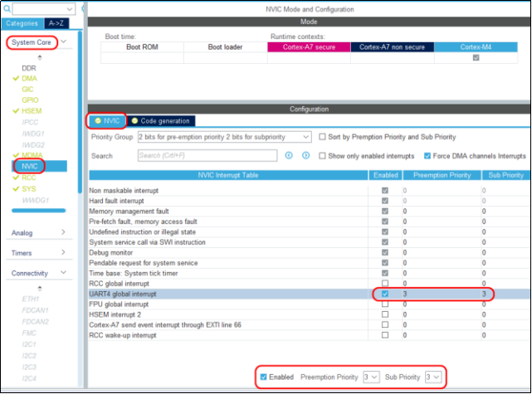Disable UART4 global interrupt checkbox
This screenshot has width=532, height=394.
[x=385, y=294]
